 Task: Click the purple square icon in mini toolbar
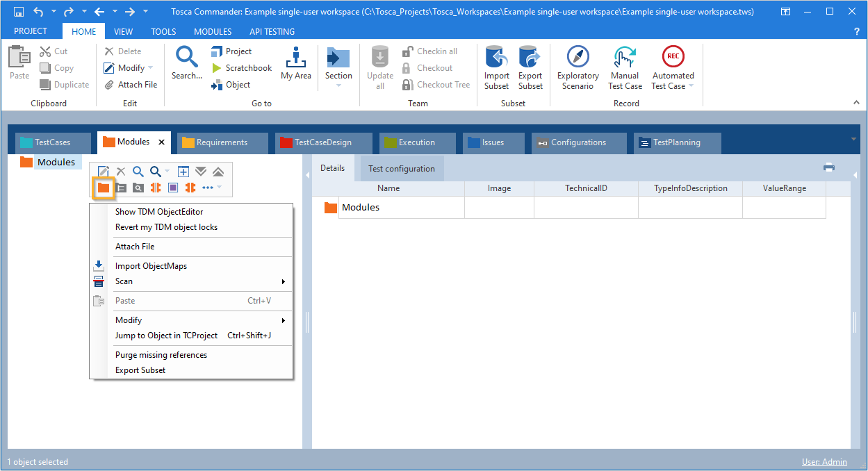pyautogui.click(x=173, y=188)
